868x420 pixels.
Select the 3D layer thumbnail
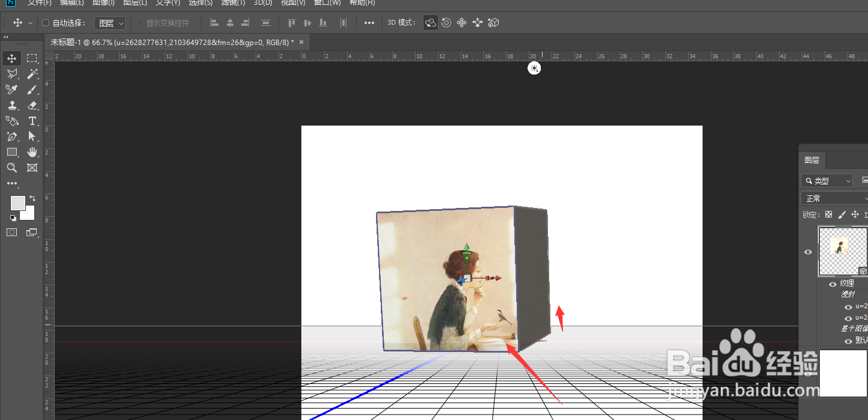tap(842, 251)
